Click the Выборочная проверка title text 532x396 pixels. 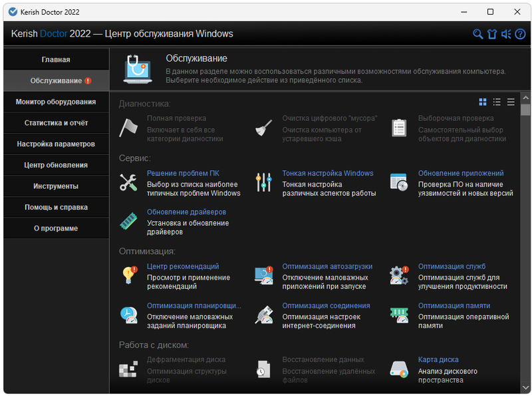(x=456, y=118)
